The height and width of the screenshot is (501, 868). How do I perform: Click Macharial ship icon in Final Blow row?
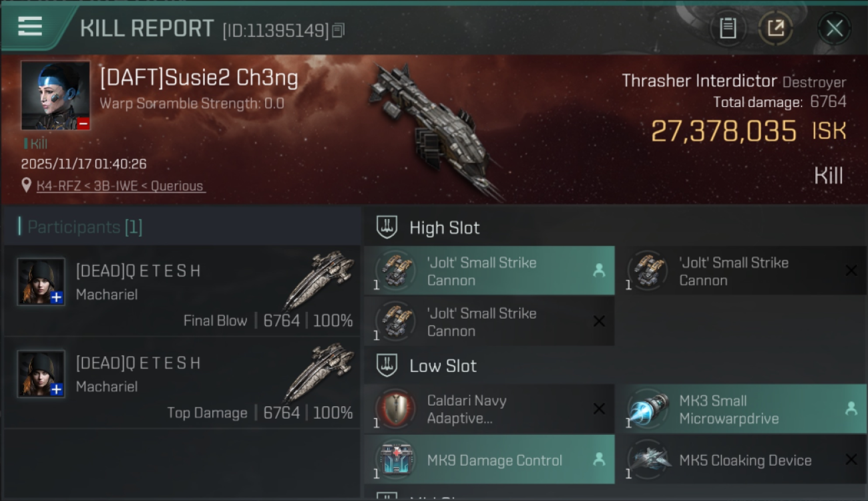click(x=319, y=279)
